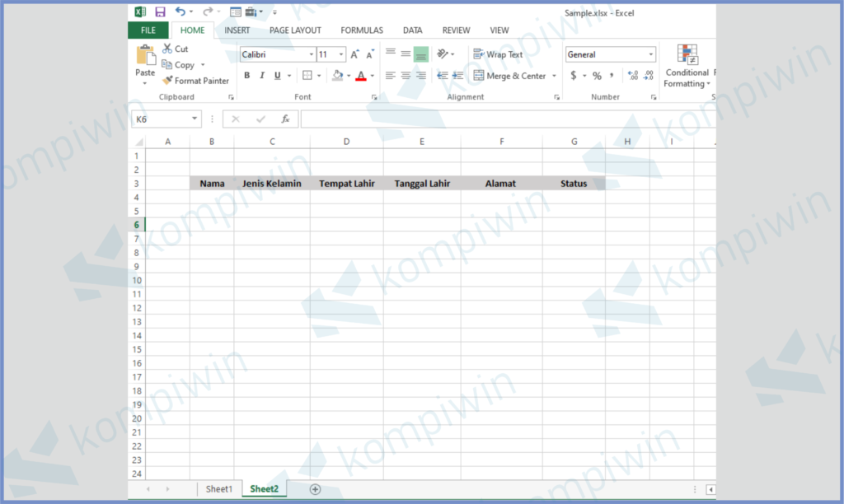Open the FILE backstage menu
This screenshot has width=844, height=504.
(x=148, y=30)
